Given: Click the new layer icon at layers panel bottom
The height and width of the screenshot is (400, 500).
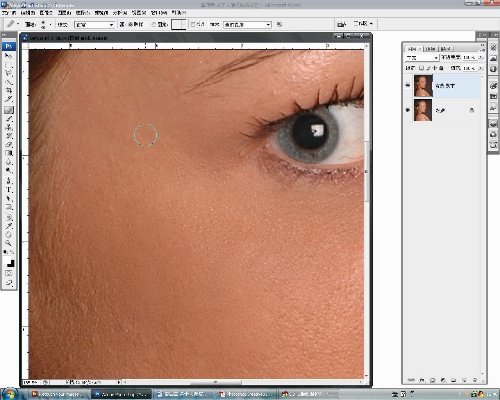Looking at the screenshot, I should [x=464, y=380].
